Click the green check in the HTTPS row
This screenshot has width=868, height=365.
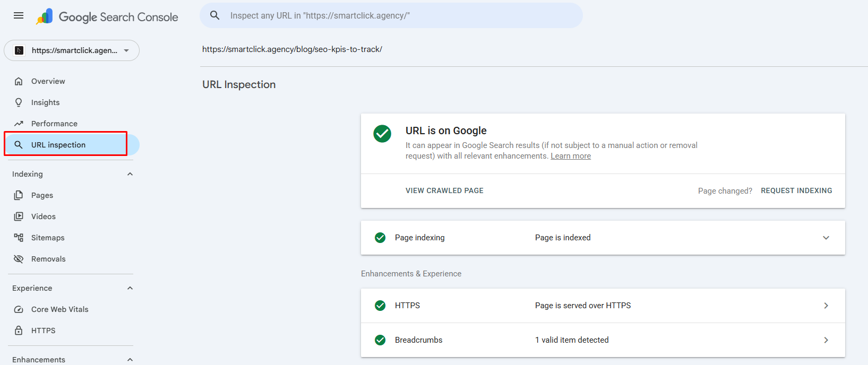pyautogui.click(x=380, y=306)
